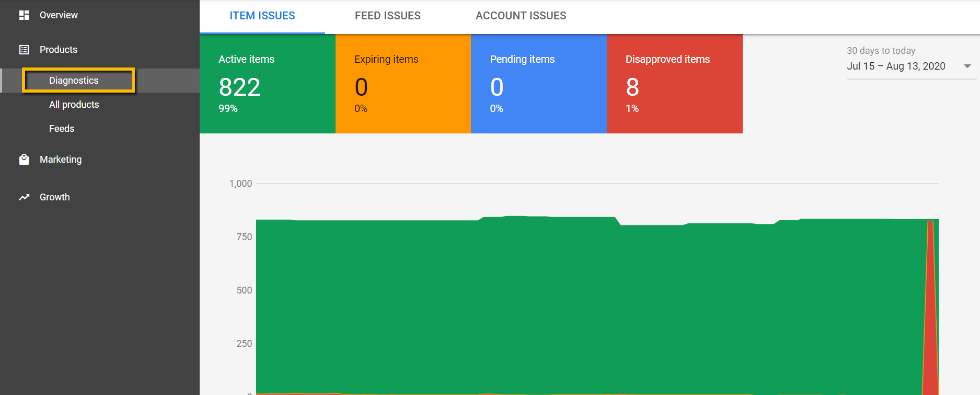
Task: Expand the Marketing menu label
Action: [61, 160]
